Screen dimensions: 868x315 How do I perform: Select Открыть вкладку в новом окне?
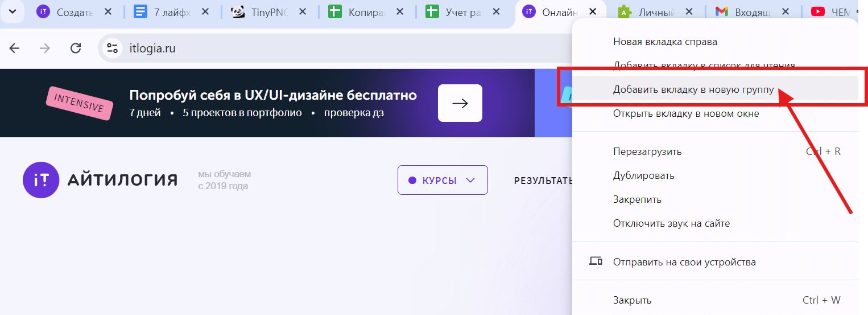tap(685, 113)
